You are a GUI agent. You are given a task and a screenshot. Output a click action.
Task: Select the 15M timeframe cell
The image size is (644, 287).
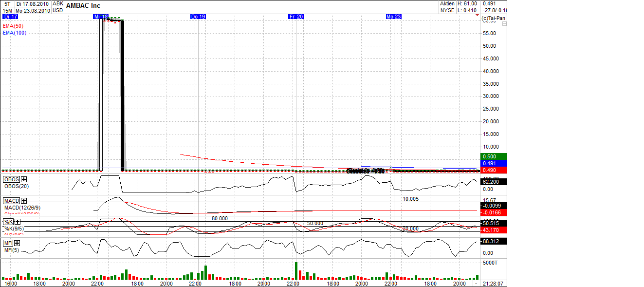7,10
